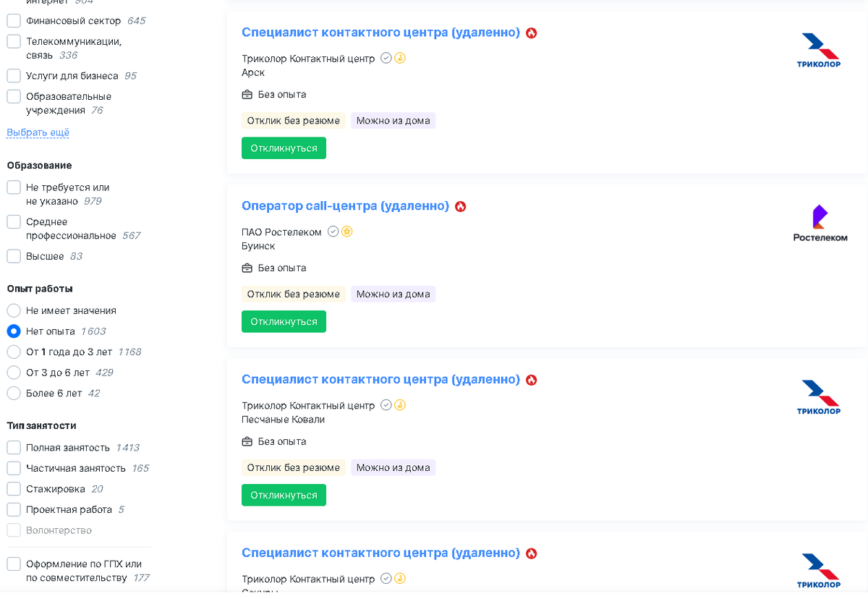
Task: Click the Отклик без резюме tag in the Арск card
Action: point(293,122)
